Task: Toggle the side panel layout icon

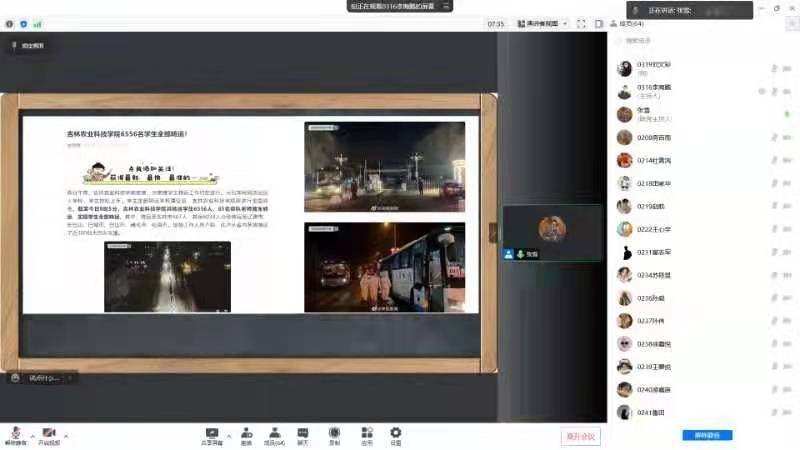Action: 598,23
